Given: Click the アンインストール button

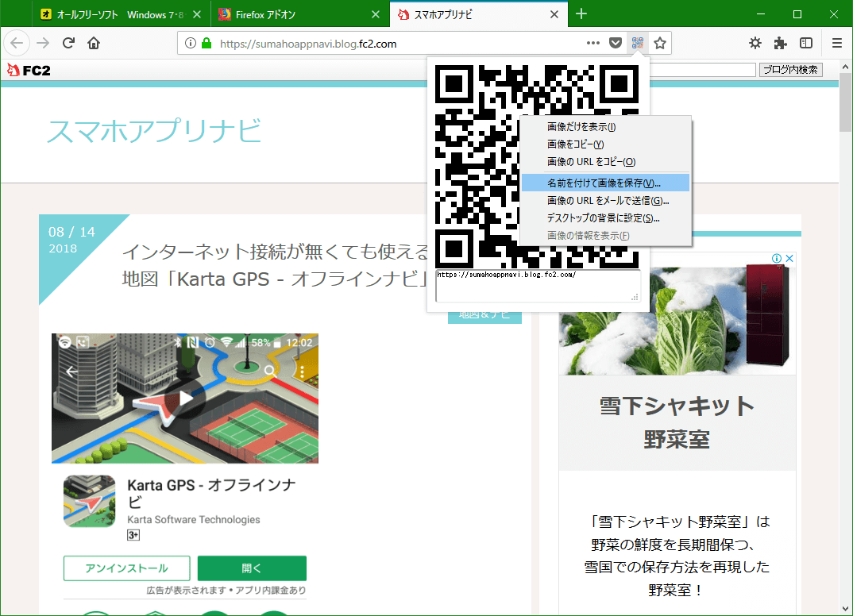Looking at the screenshot, I should [127, 568].
